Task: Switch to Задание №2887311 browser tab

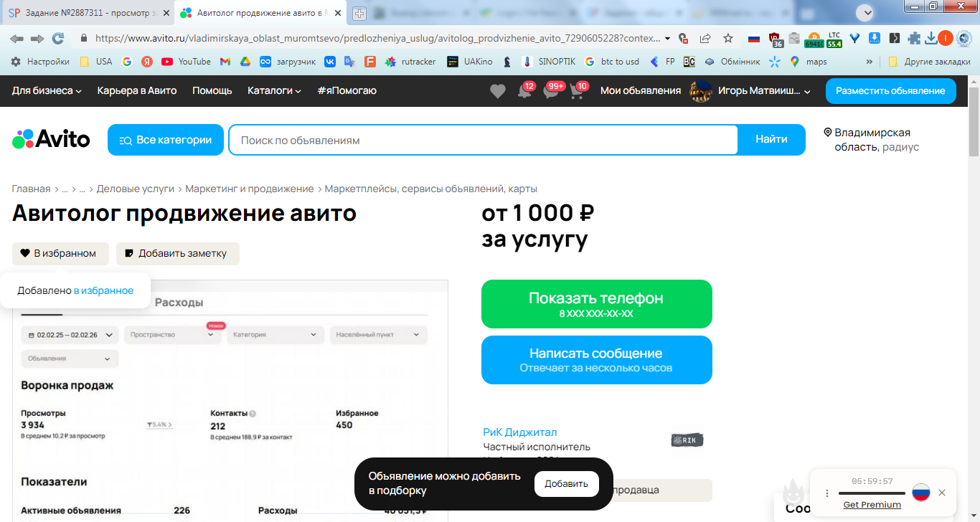Action: click(86, 13)
